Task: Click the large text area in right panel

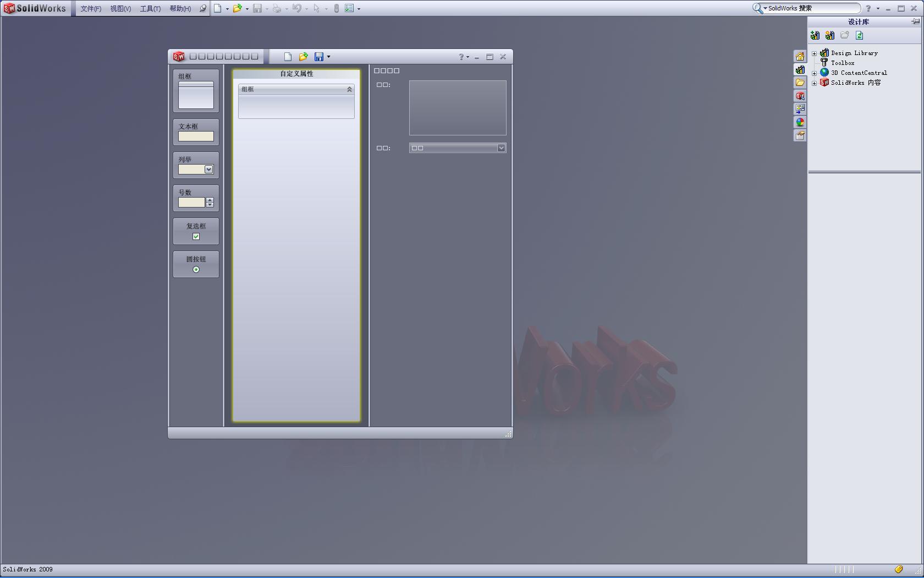Action: (458, 108)
